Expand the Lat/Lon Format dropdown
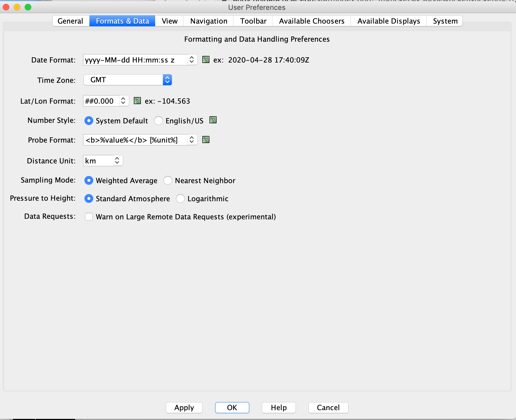This screenshot has width=516, height=420. [123, 101]
